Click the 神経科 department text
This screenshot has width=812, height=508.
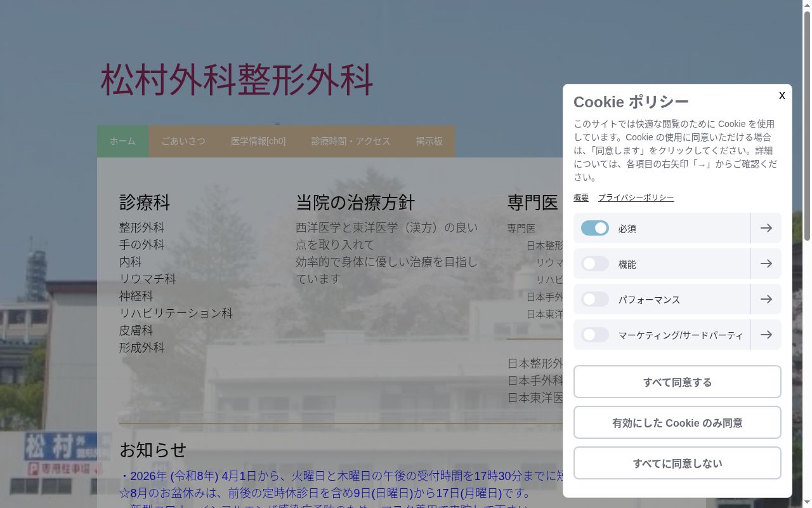[136, 296]
